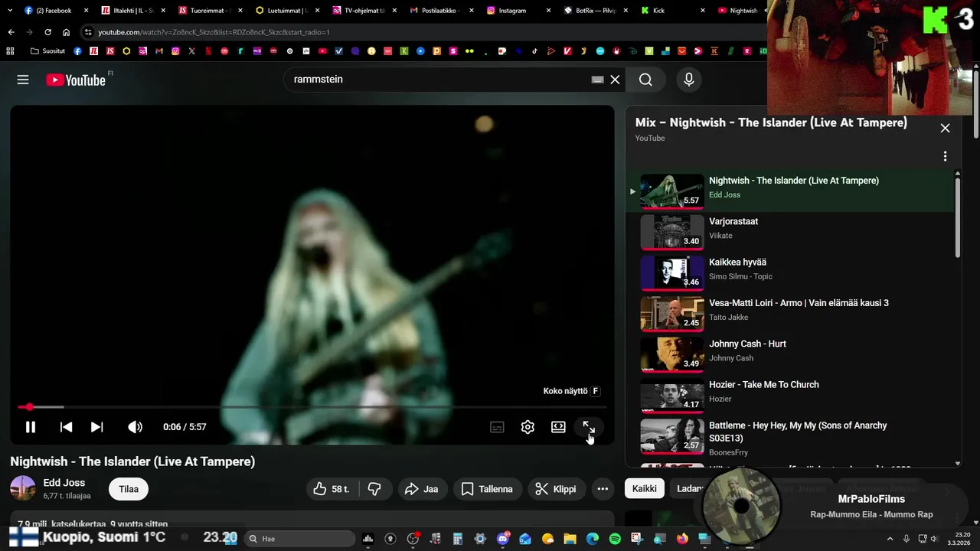The image size is (980, 551).
Task: Seek along the red video progress bar
Action: pyautogui.click(x=312, y=407)
